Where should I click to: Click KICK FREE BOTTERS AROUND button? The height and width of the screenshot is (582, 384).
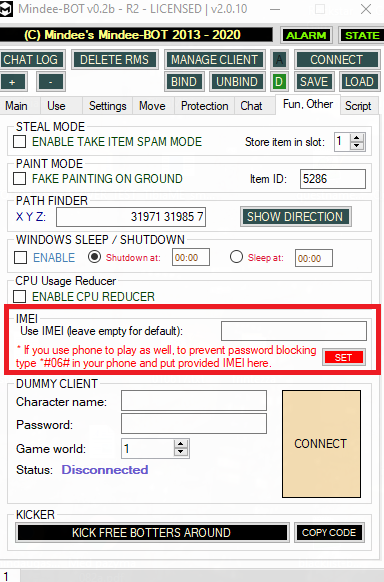(152, 533)
